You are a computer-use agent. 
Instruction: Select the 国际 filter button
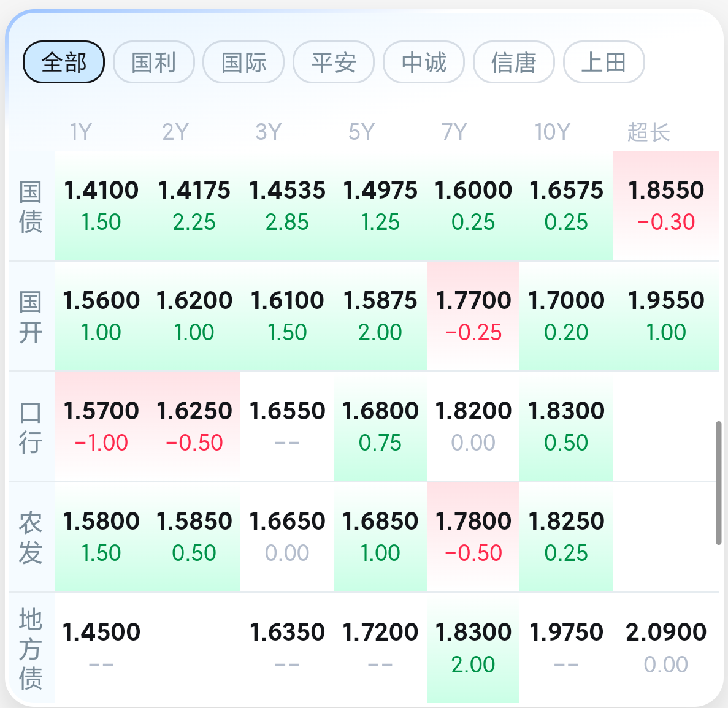coord(243,62)
